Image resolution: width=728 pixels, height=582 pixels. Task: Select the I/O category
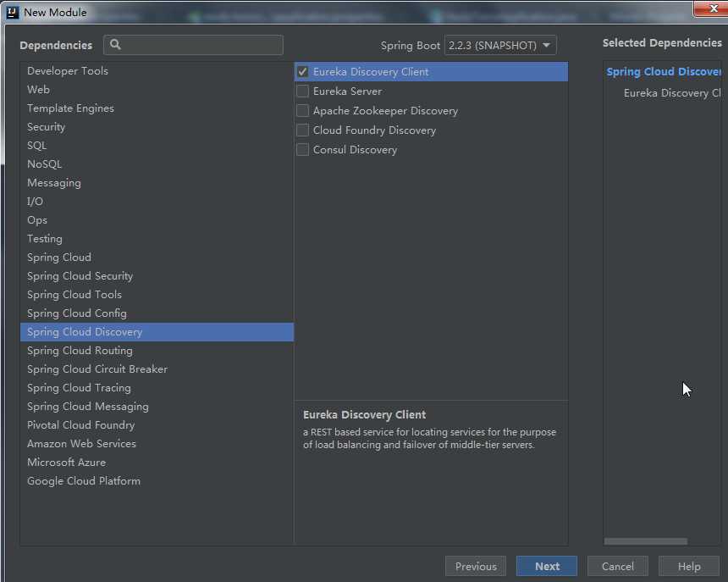pyautogui.click(x=157, y=201)
